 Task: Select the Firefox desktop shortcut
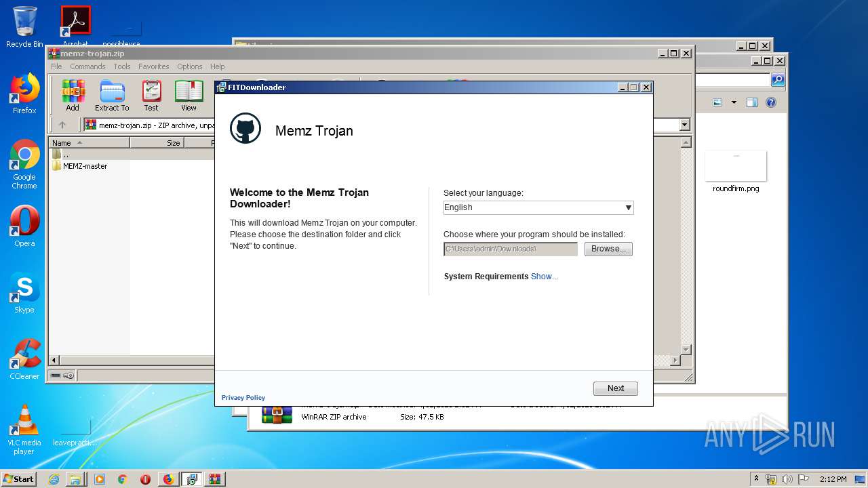(x=24, y=94)
